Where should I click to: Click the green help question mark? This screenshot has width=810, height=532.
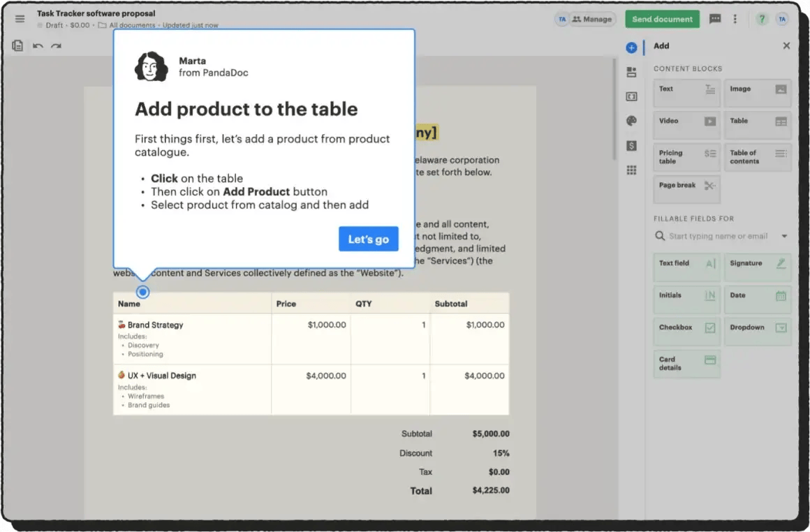762,19
